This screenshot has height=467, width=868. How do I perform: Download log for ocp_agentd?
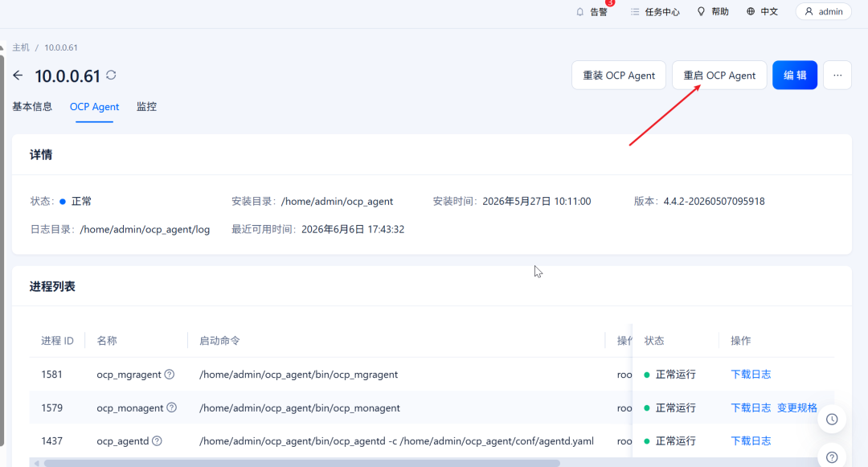coord(751,441)
